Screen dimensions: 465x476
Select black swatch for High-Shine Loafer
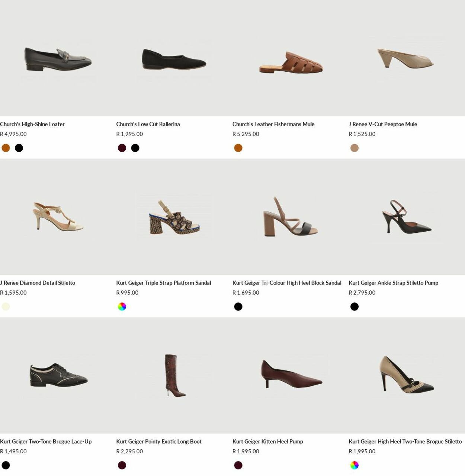(x=19, y=148)
